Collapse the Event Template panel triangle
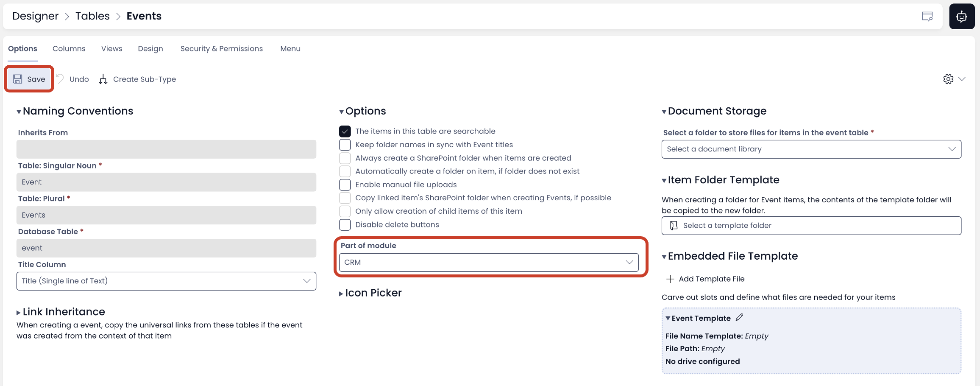Viewport: 980px width, 386px height. [x=668, y=318]
